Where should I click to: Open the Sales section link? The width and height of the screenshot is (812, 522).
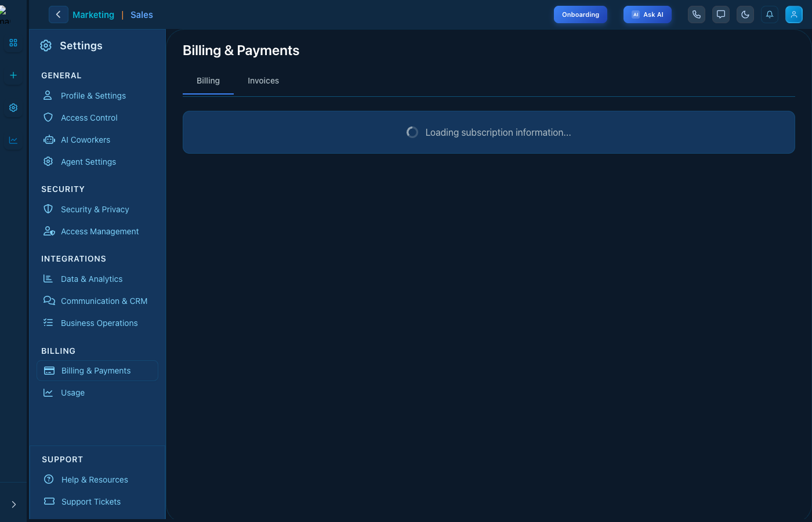(x=142, y=15)
